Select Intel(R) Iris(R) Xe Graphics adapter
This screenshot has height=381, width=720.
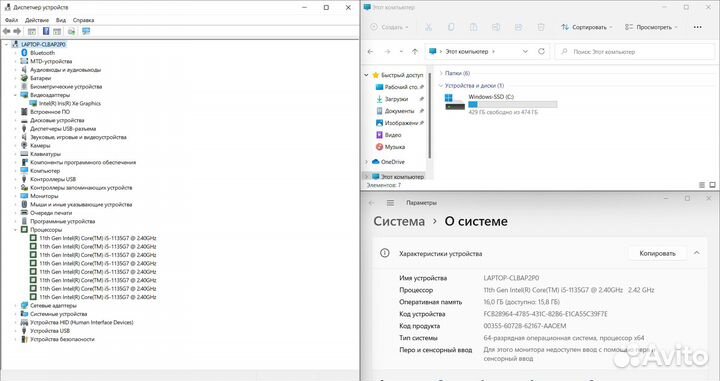tap(70, 103)
